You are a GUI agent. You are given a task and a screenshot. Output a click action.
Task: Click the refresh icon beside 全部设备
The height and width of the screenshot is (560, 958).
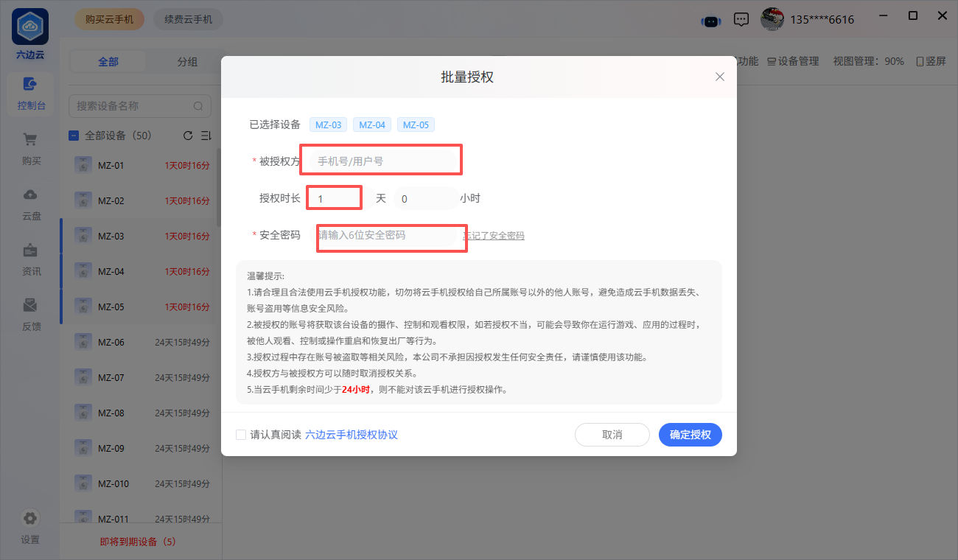tap(188, 136)
